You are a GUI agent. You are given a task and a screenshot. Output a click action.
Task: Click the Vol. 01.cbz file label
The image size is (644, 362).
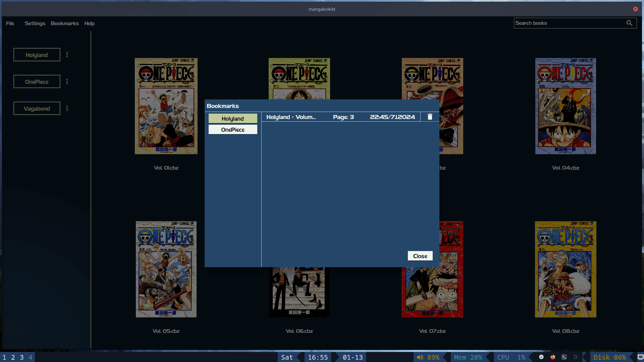coord(166,168)
